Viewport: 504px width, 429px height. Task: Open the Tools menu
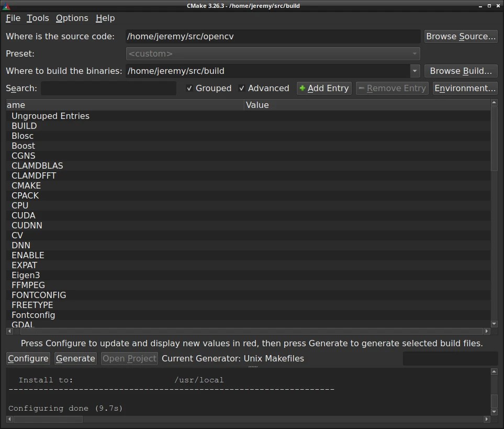[x=37, y=18]
